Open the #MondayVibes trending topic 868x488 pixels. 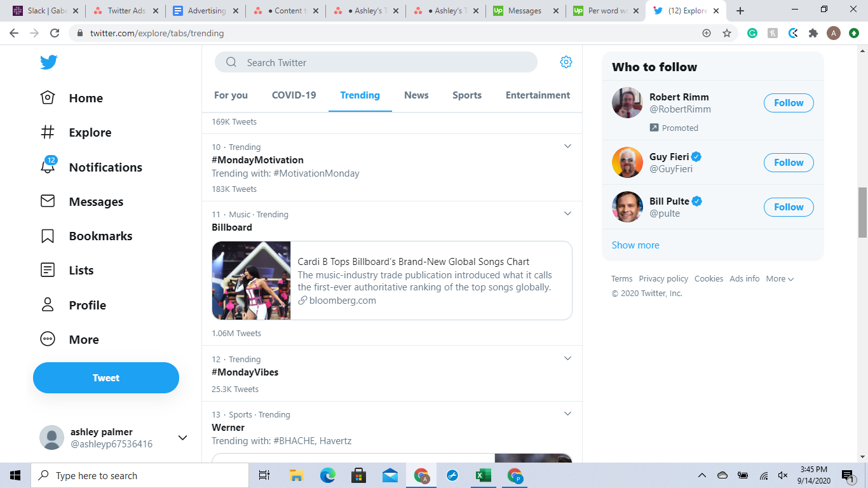(245, 372)
